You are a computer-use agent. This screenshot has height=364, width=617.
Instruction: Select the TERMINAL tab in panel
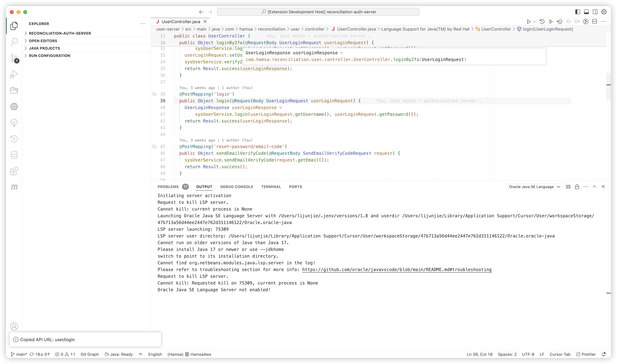pos(271,186)
